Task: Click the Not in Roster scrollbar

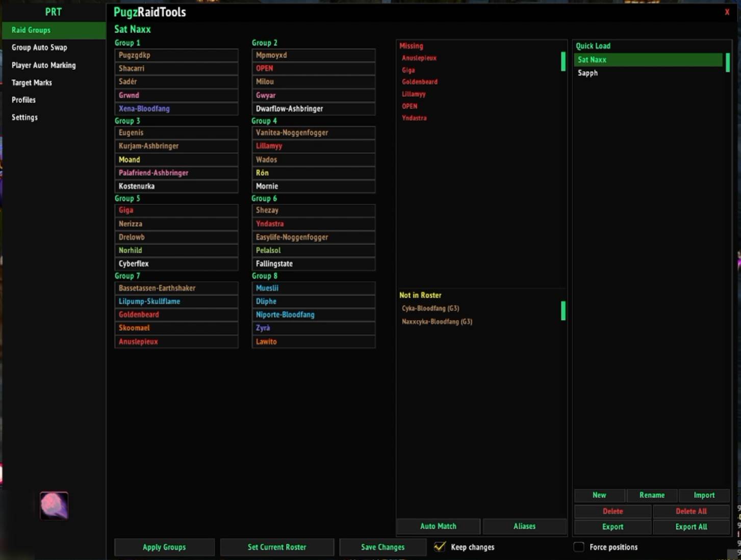Action: (x=563, y=310)
